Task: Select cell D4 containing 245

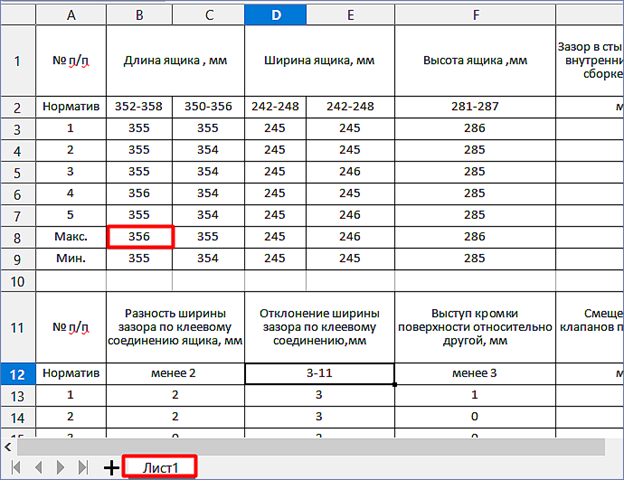Action: coord(275,150)
